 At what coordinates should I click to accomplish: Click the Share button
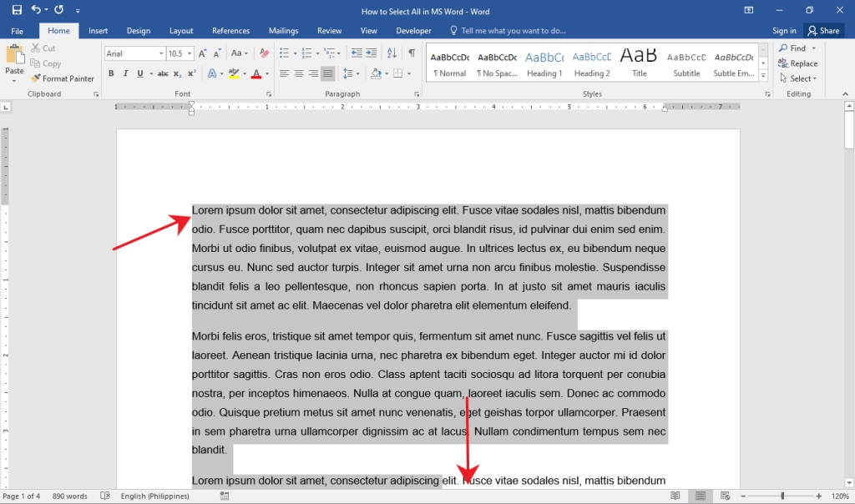824,31
